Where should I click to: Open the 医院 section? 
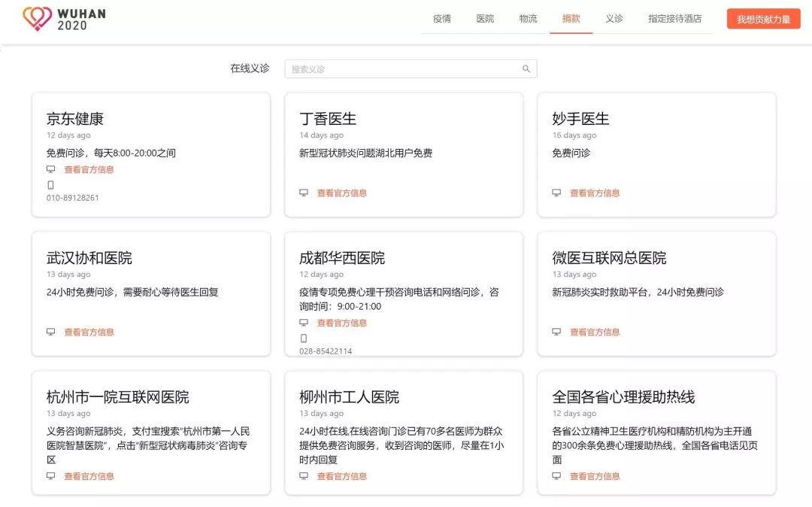click(x=485, y=18)
